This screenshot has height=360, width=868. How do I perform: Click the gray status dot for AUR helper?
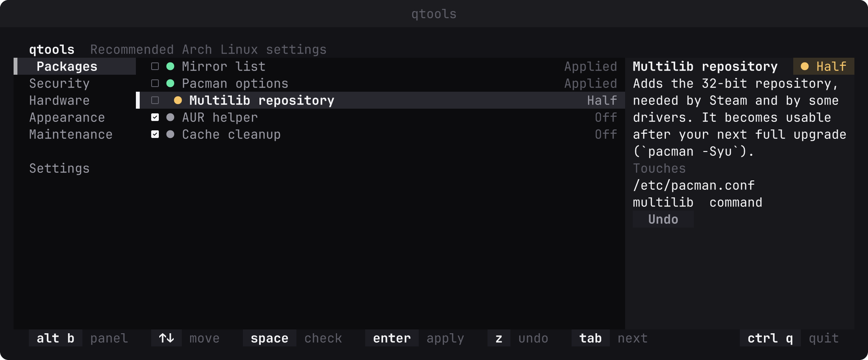(170, 117)
